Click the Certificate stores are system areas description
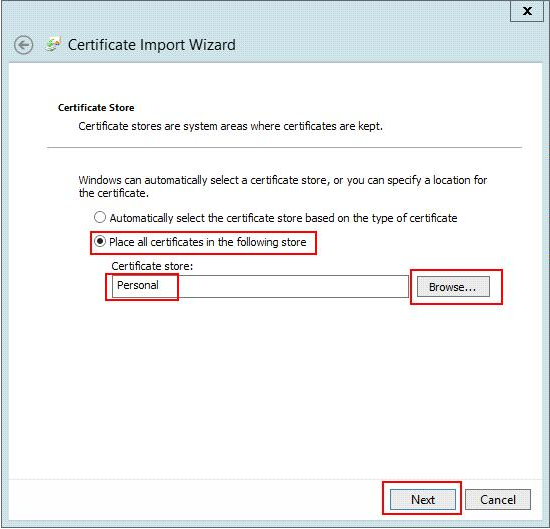 point(230,126)
